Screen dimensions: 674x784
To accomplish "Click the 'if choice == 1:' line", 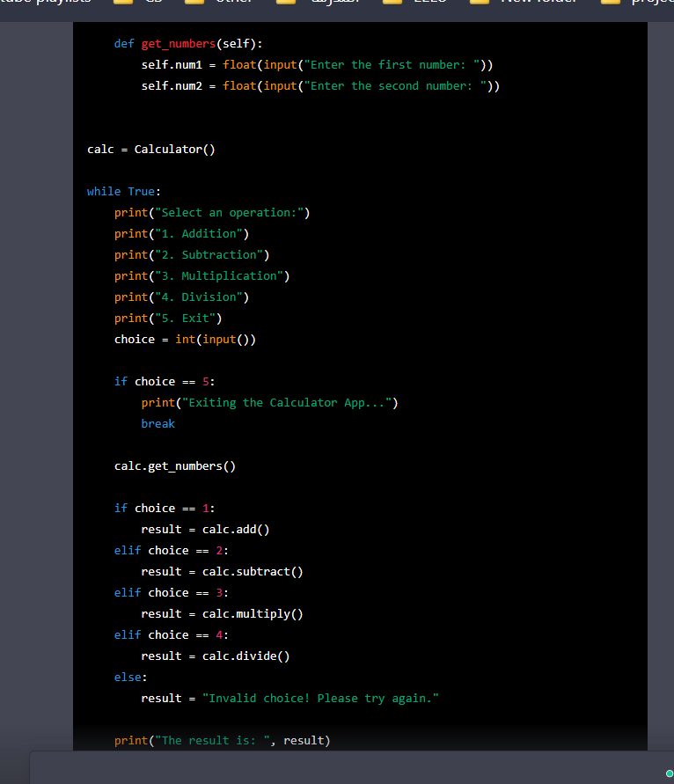I will (x=165, y=509).
